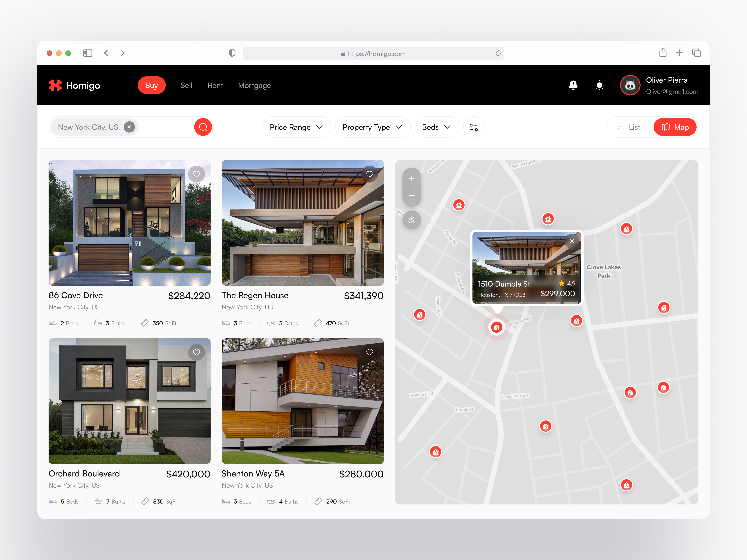747x560 pixels.
Task: Open the Price Range dropdown
Action: (x=296, y=127)
